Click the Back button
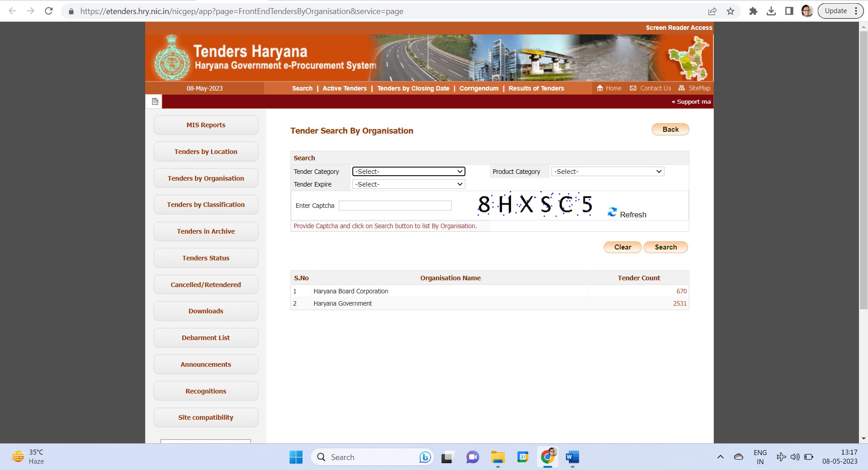Viewport: 868px width, 470px height. 670,129
